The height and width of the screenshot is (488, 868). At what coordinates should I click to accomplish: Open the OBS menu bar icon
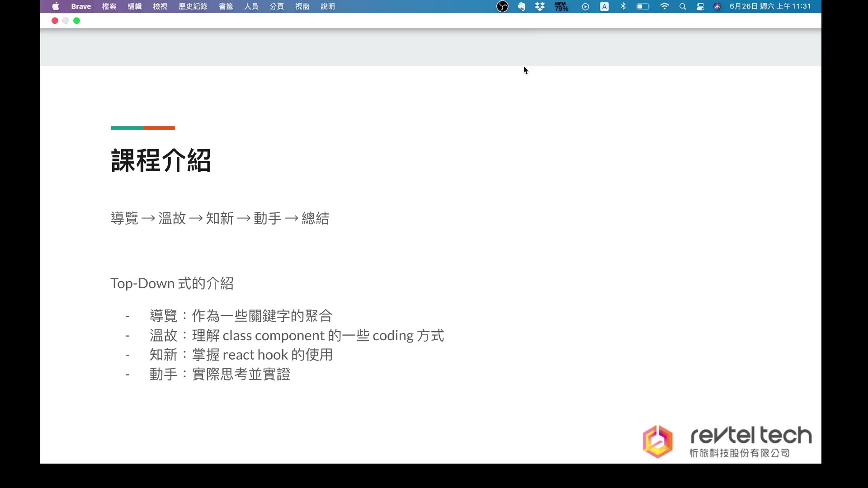pos(502,6)
